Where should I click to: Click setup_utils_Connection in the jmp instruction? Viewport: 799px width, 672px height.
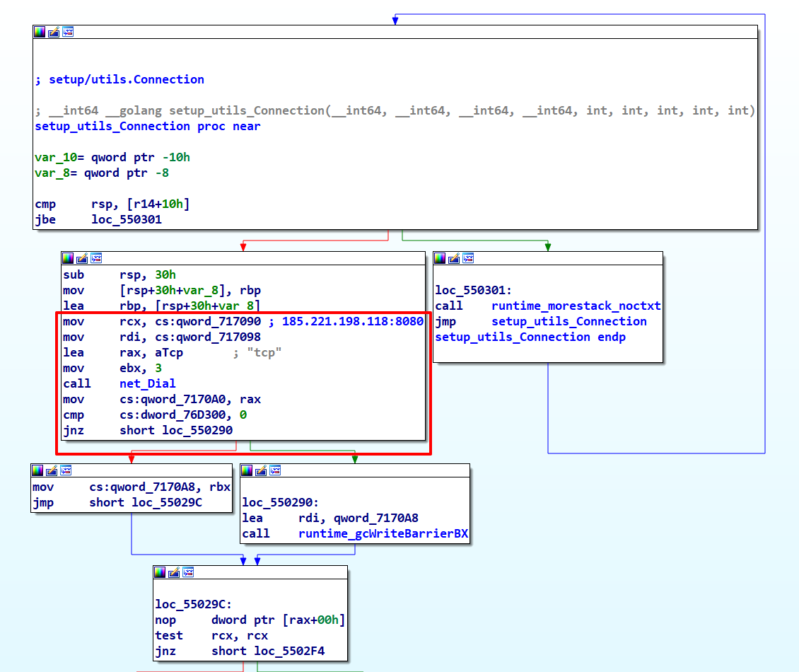point(568,321)
